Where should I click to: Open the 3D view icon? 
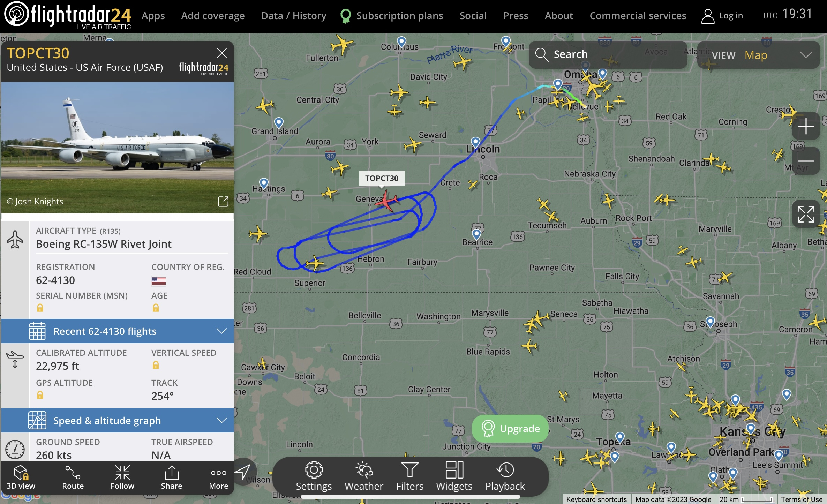[x=21, y=477]
